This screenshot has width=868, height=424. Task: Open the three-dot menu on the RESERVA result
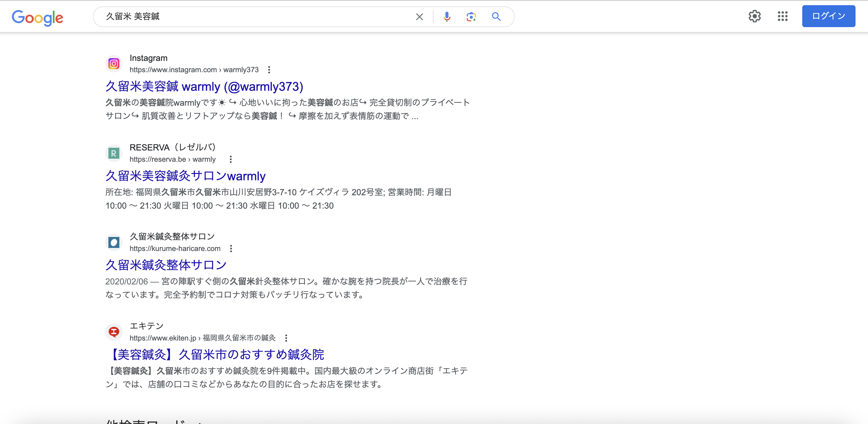(230, 159)
